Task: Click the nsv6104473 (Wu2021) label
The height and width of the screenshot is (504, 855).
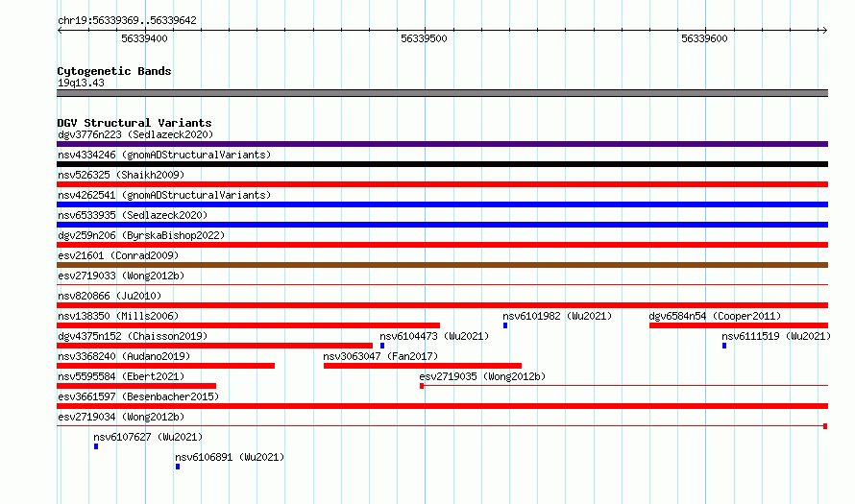Action: [x=434, y=336]
